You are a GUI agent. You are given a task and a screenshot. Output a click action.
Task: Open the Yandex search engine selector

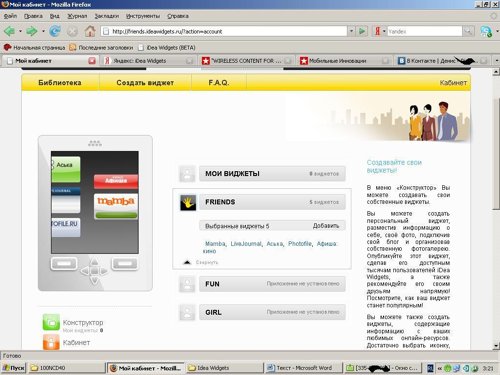(x=380, y=31)
